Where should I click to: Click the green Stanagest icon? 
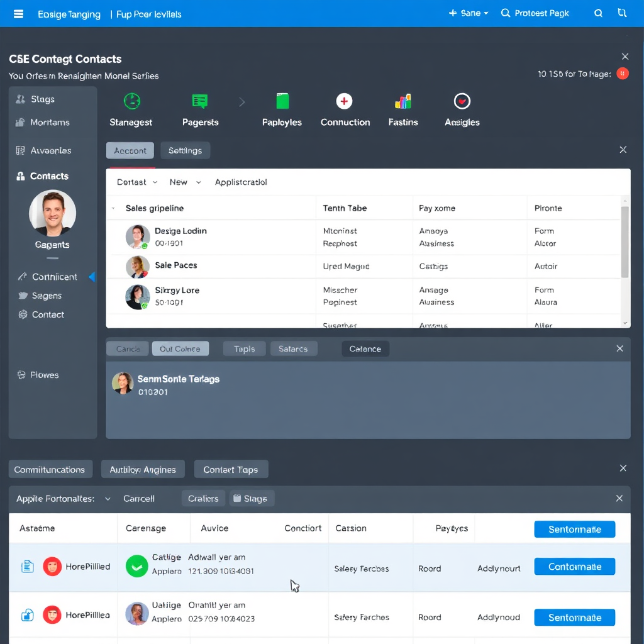131,101
